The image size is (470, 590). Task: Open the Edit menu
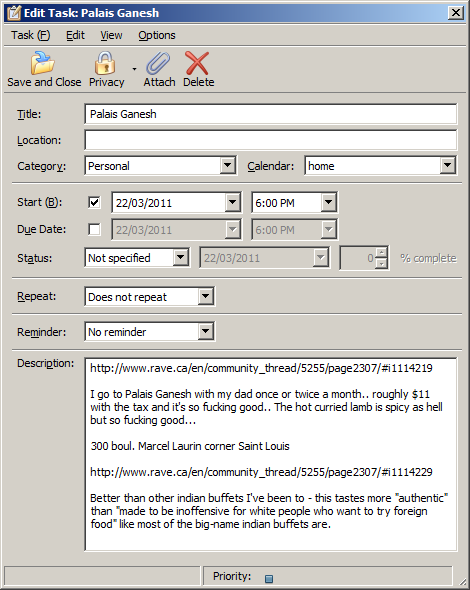(75, 35)
